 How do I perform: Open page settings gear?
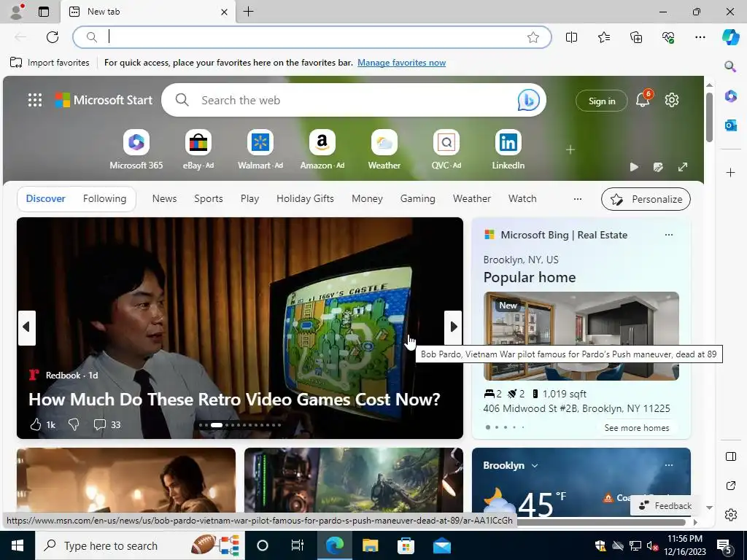tap(672, 100)
